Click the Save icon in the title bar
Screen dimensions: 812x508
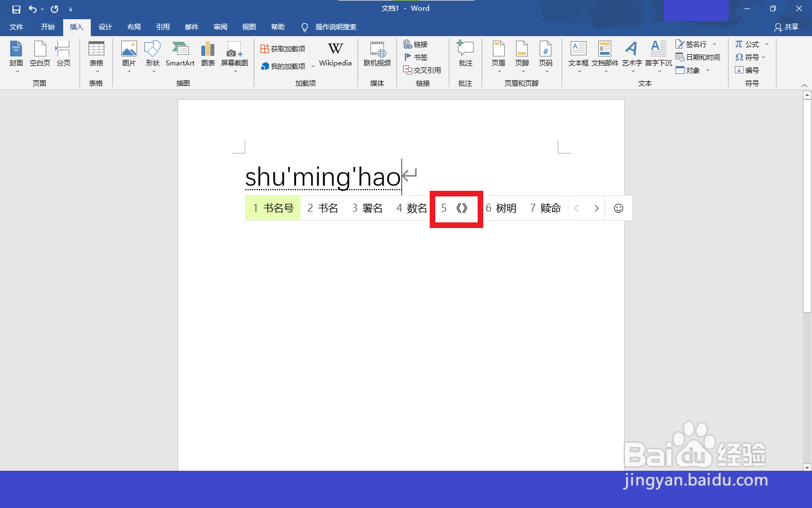16,9
